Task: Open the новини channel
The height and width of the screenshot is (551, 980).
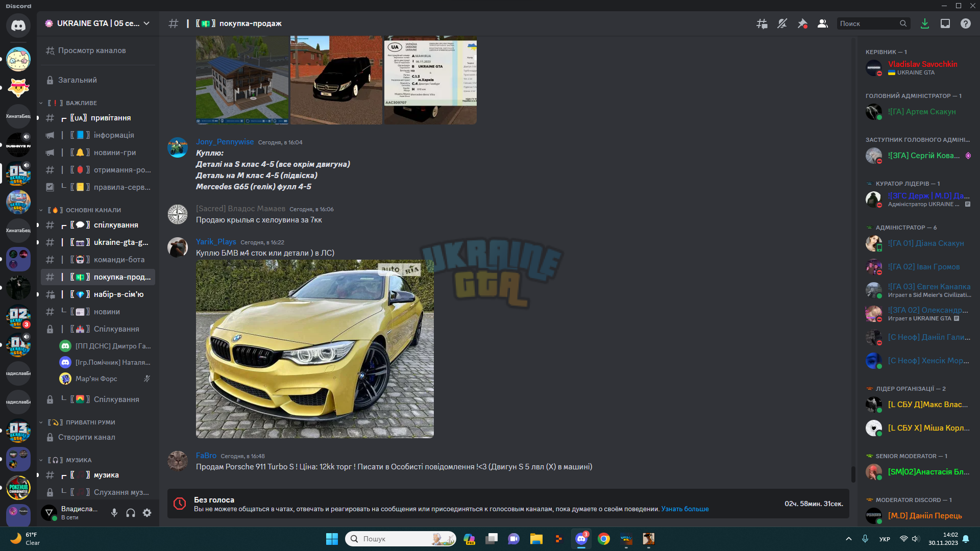Action: coord(98,312)
